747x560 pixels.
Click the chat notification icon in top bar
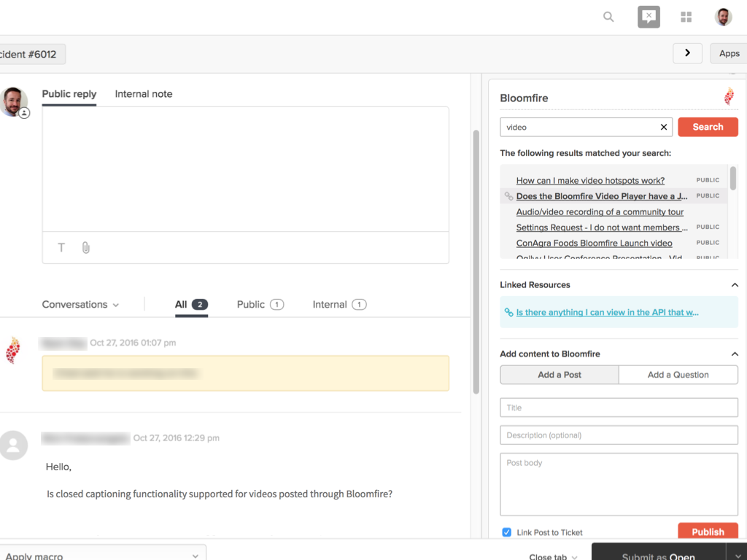click(x=649, y=17)
